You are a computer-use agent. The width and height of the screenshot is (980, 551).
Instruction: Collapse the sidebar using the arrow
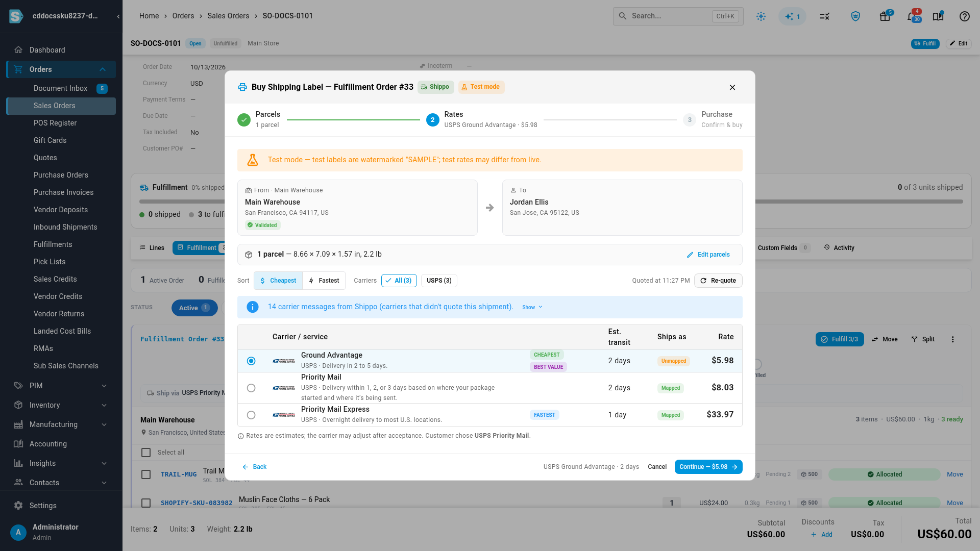118,16
